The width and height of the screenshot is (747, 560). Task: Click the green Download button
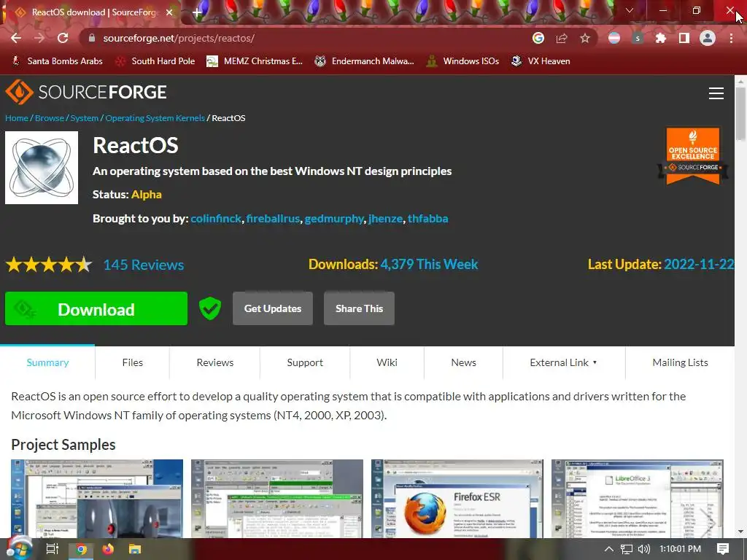click(x=96, y=308)
